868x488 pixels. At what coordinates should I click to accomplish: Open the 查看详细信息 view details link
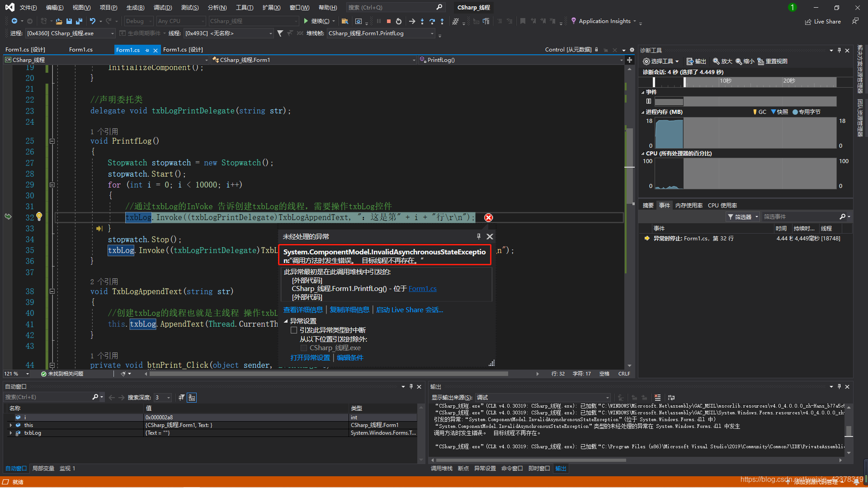[303, 310]
